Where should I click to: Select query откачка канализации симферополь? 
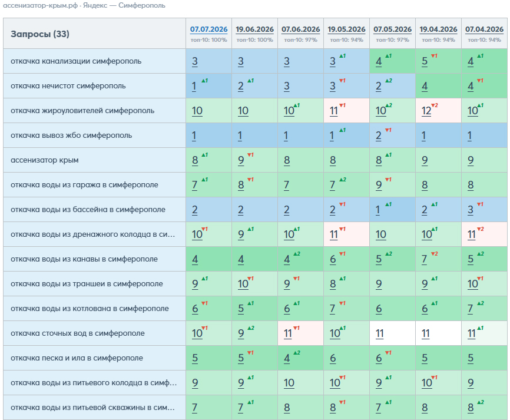coord(76,61)
